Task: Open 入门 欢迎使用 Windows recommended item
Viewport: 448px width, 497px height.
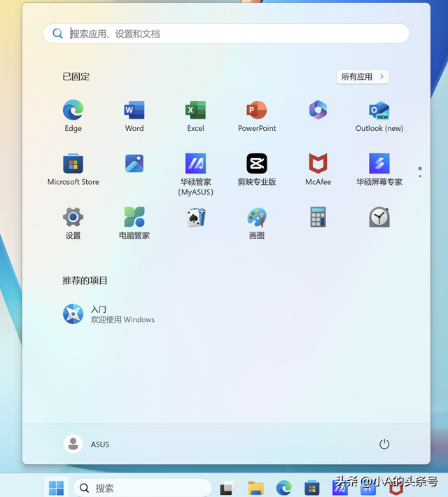Action: [x=108, y=314]
